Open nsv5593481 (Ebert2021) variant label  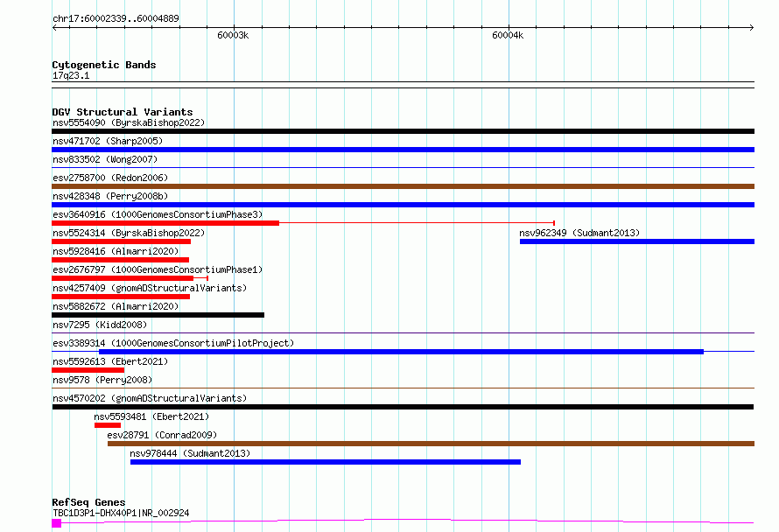151,416
